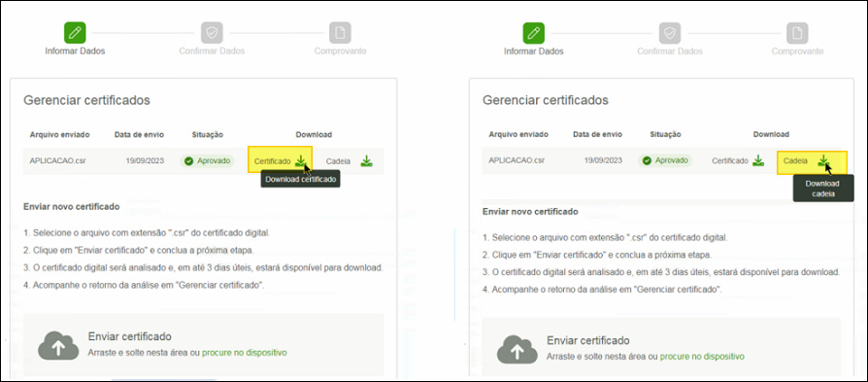Viewport: 868px width, 382px height.
Task: Open 'procure no dispositivo' link in left panel
Action: coord(244,353)
